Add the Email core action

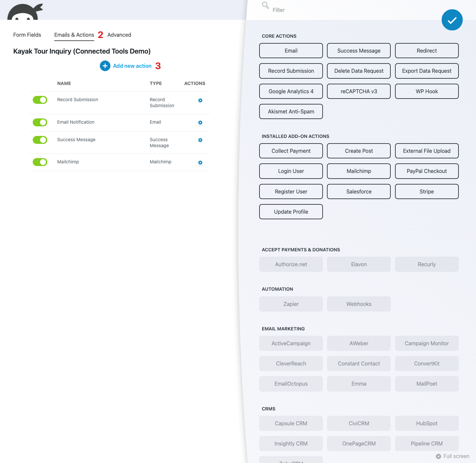coord(291,51)
